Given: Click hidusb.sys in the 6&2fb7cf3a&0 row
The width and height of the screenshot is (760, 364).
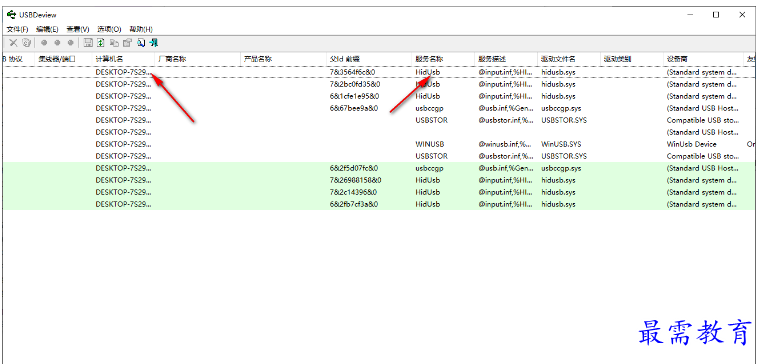Looking at the screenshot, I should click(558, 204).
